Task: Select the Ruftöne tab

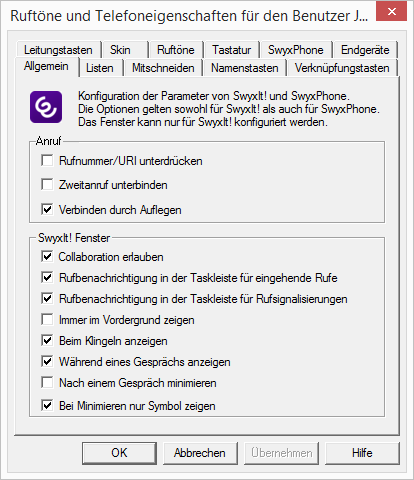Action: (176, 50)
